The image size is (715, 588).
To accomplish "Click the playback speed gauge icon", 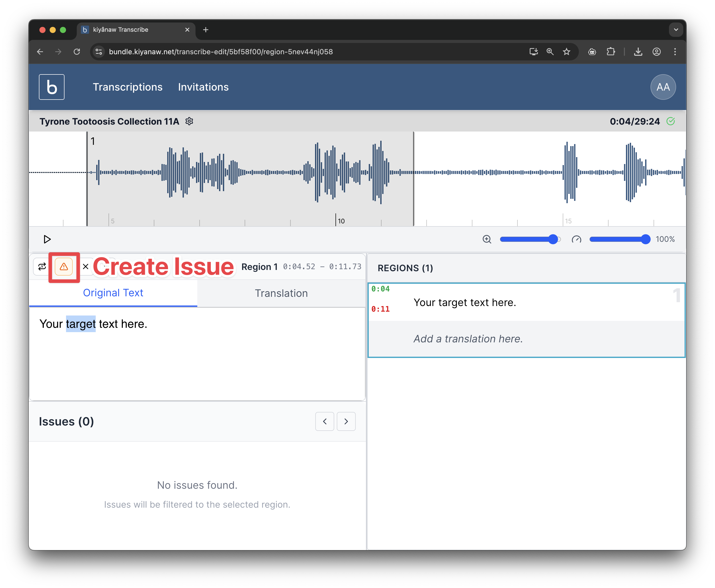I will [577, 239].
